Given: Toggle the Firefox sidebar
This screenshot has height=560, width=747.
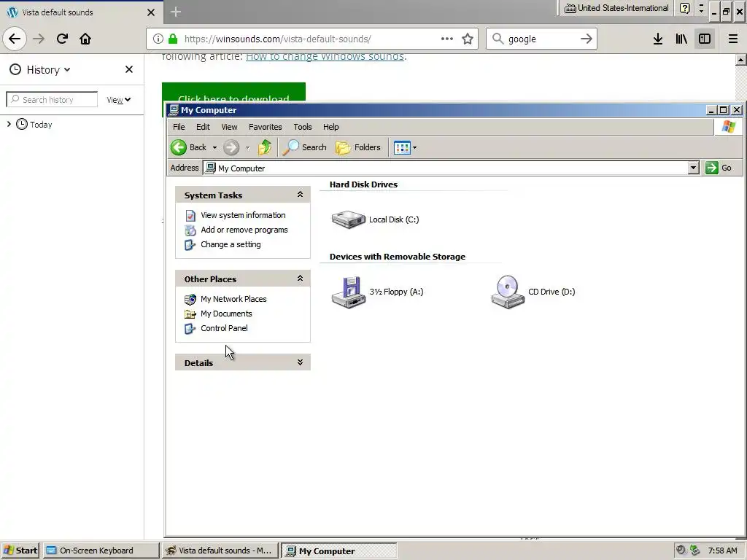Looking at the screenshot, I should pos(705,39).
